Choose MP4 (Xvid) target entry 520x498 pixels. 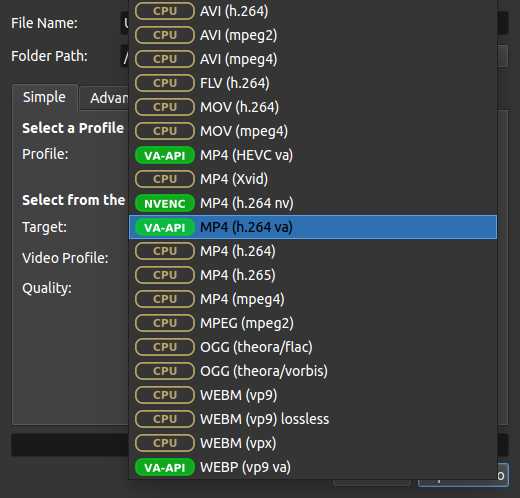pos(313,179)
